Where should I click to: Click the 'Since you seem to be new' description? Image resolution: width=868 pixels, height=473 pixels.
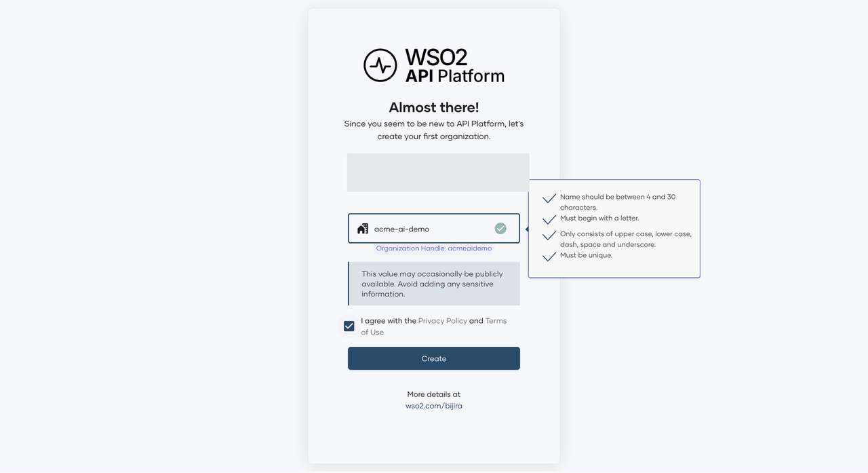point(434,130)
